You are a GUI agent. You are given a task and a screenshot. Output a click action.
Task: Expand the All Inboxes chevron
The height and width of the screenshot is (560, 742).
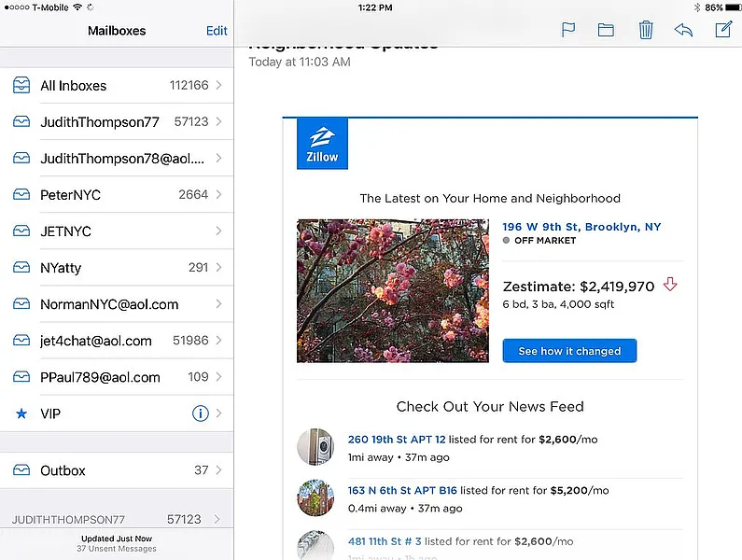coord(218,86)
